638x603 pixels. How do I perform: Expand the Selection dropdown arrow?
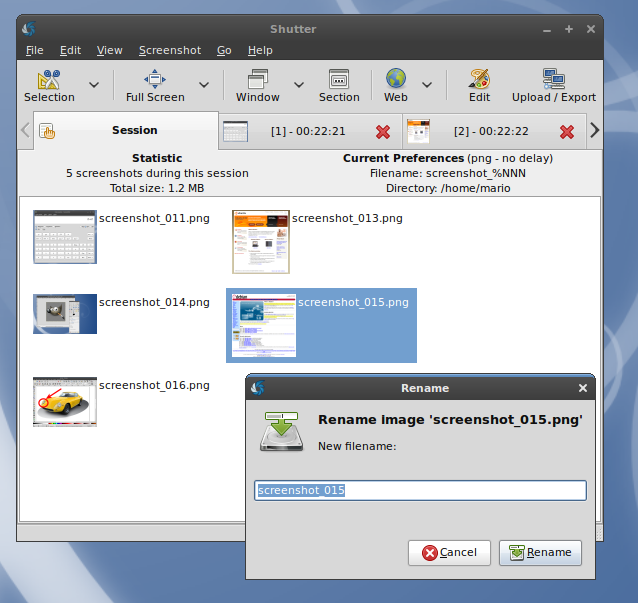(94, 86)
